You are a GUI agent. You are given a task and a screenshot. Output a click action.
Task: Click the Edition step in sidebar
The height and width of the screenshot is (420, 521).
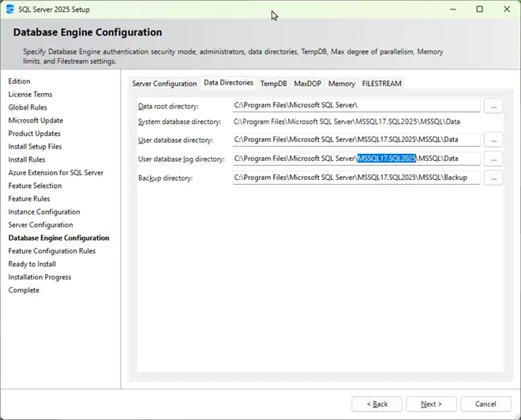(x=19, y=81)
